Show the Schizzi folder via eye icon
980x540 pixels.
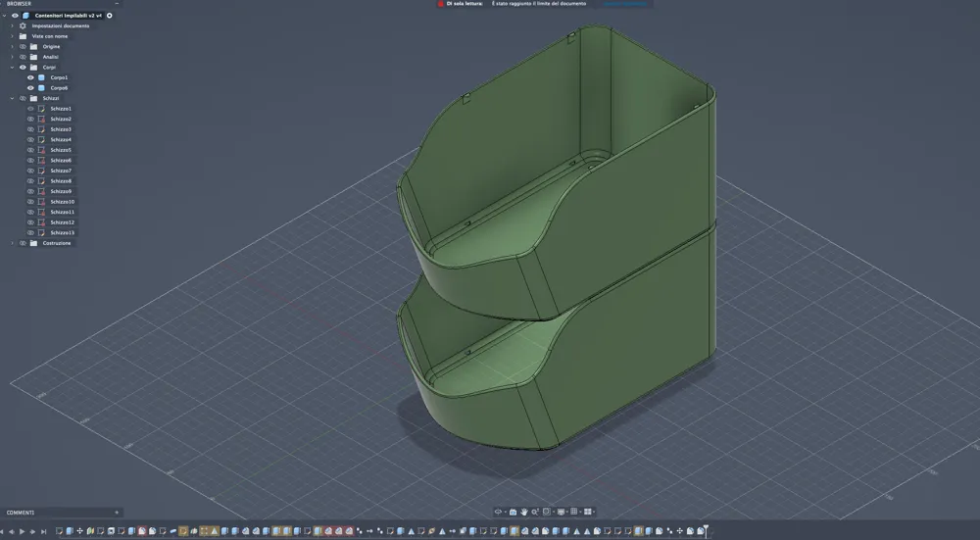click(x=24, y=98)
